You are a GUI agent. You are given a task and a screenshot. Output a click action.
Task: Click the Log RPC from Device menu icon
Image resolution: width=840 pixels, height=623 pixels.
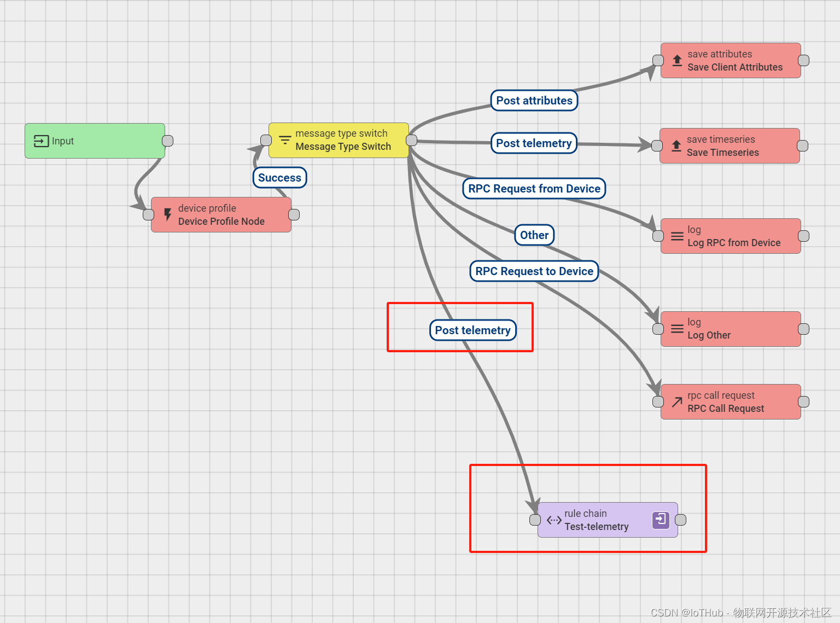(x=677, y=236)
